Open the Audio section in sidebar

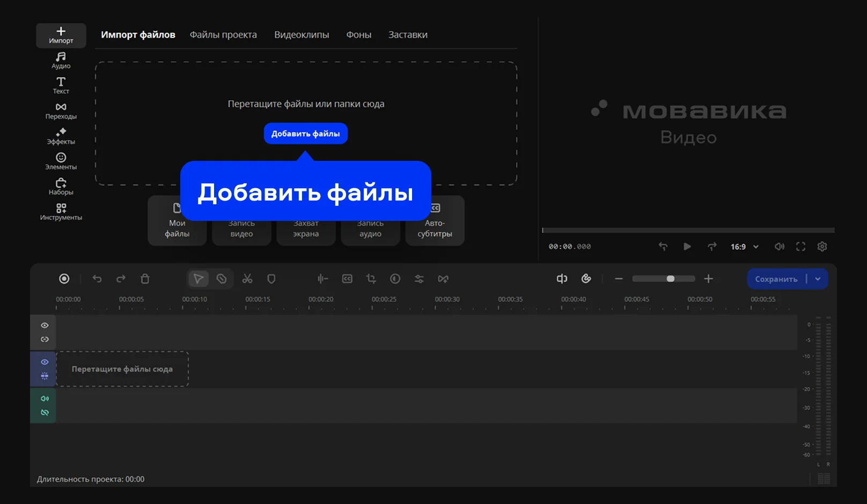[61, 60]
